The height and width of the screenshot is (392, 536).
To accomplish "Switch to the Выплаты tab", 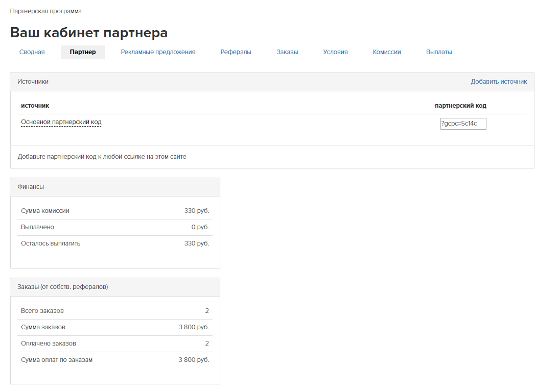I will pos(439,52).
